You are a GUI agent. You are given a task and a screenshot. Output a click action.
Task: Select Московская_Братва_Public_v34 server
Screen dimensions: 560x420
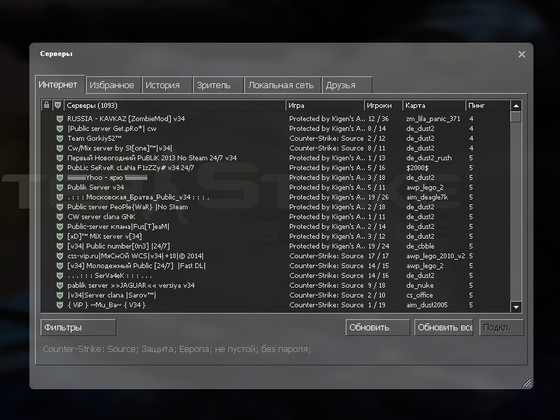coord(275,197)
